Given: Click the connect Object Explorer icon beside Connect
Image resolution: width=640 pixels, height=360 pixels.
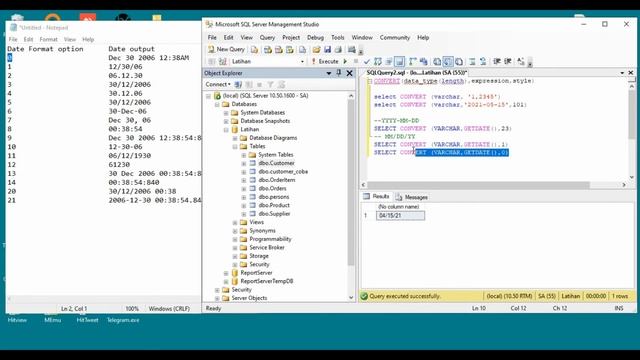Looking at the screenshot, I should 238,84.
